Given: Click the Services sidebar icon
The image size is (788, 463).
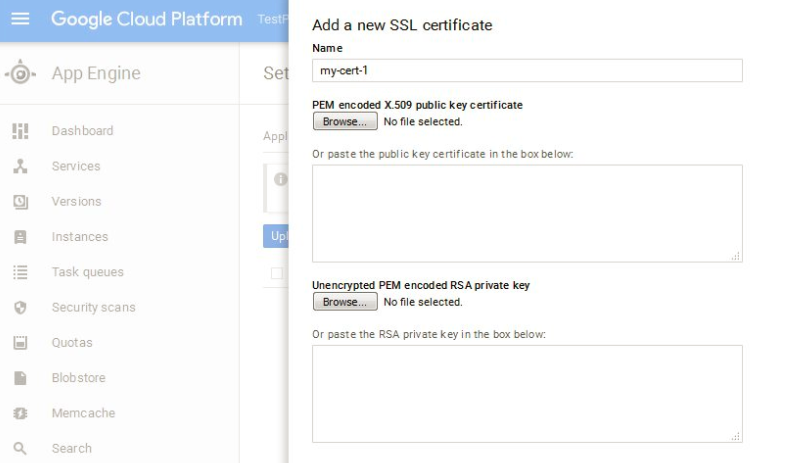Looking at the screenshot, I should (20, 166).
